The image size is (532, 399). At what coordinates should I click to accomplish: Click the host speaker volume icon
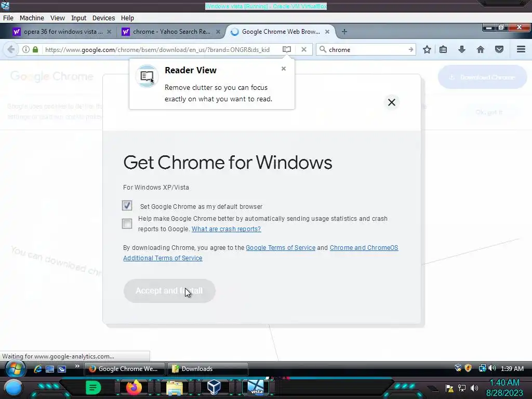[x=474, y=388]
